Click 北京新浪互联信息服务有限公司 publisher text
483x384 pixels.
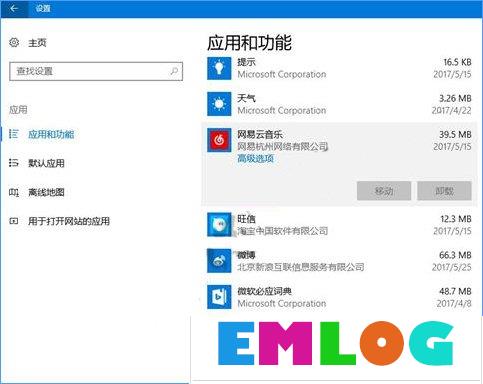pyautogui.click(x=301, y=267)
